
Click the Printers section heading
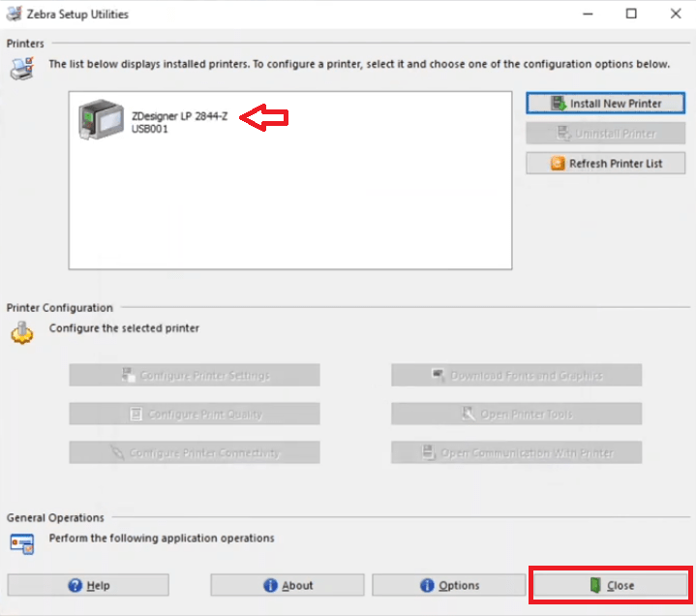point(25,44)
